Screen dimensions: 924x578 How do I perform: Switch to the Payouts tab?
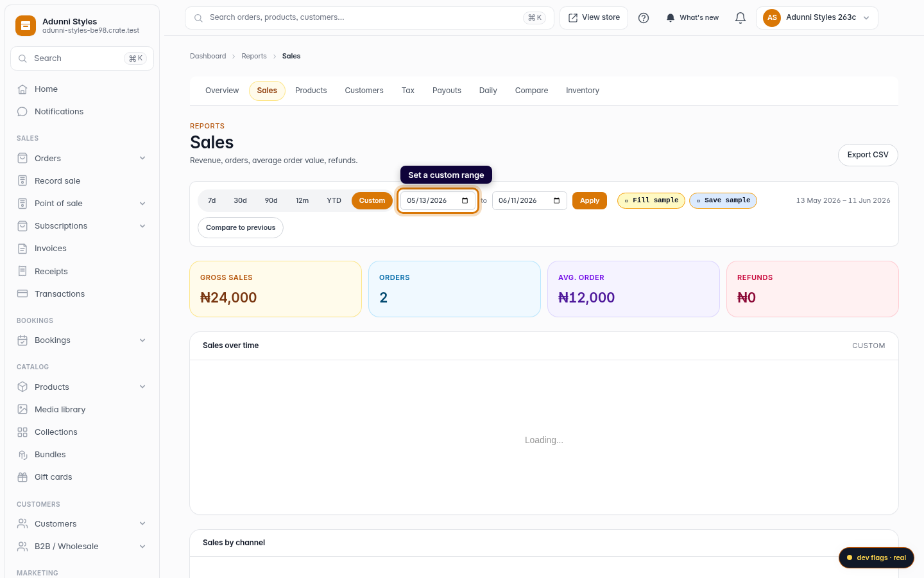coord(447,91)
